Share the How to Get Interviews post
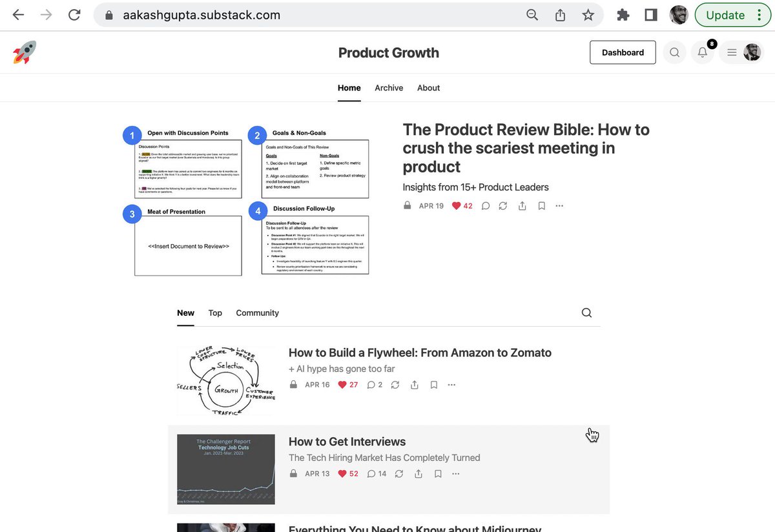The image size is (775, 532). 418,474
